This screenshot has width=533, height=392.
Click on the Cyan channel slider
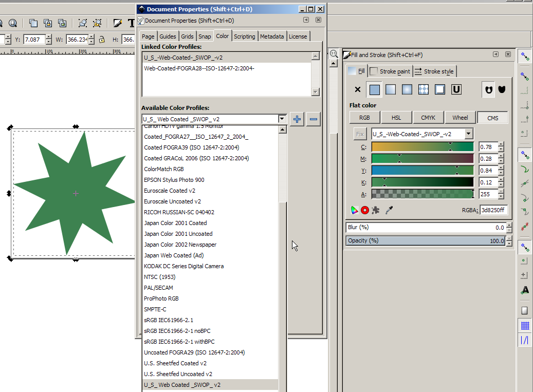click(422, 147)
